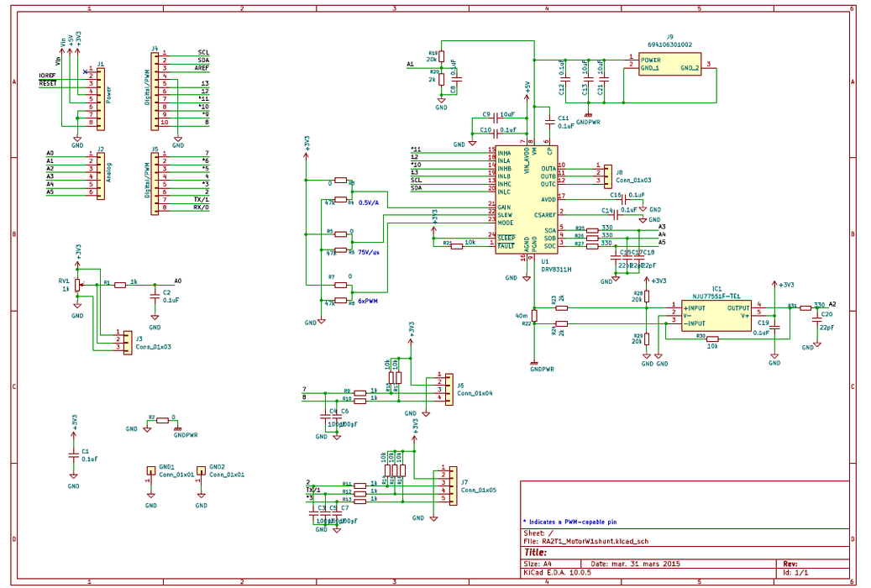
Task: Select the "6xPWM" mode note
Action: 368,301
